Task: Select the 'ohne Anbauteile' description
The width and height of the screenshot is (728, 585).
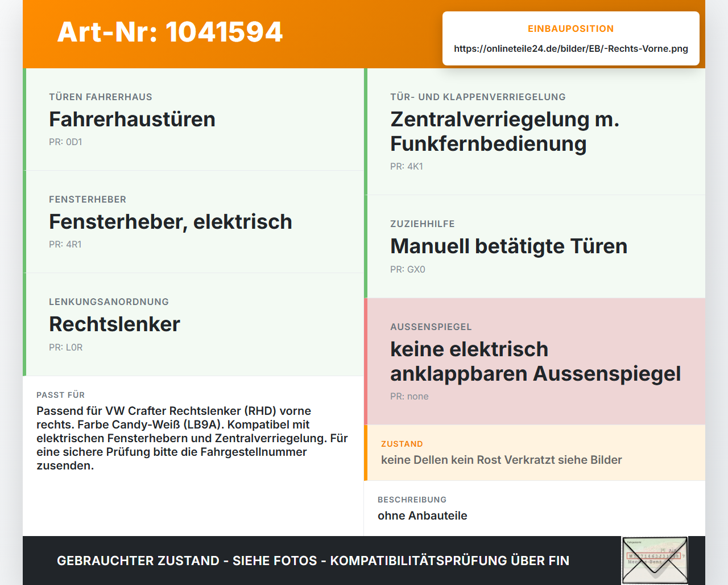Action: 423,516
